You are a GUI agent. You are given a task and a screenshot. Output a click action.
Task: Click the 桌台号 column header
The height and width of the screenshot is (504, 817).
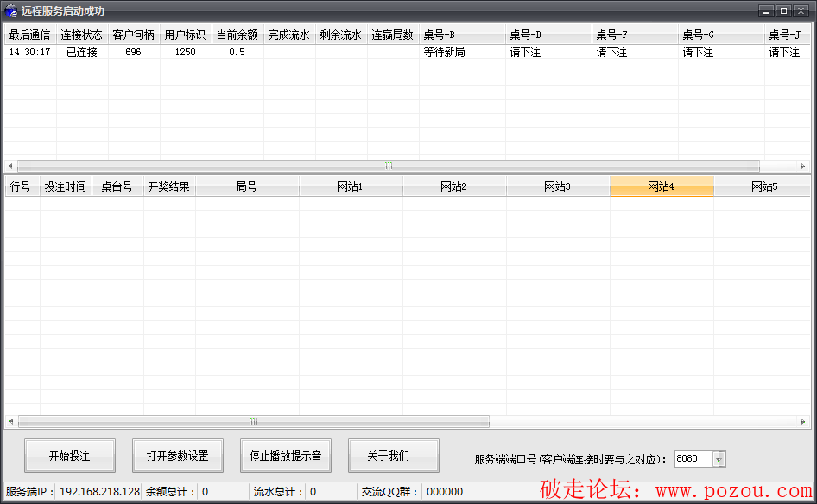(x=117, y=186)
